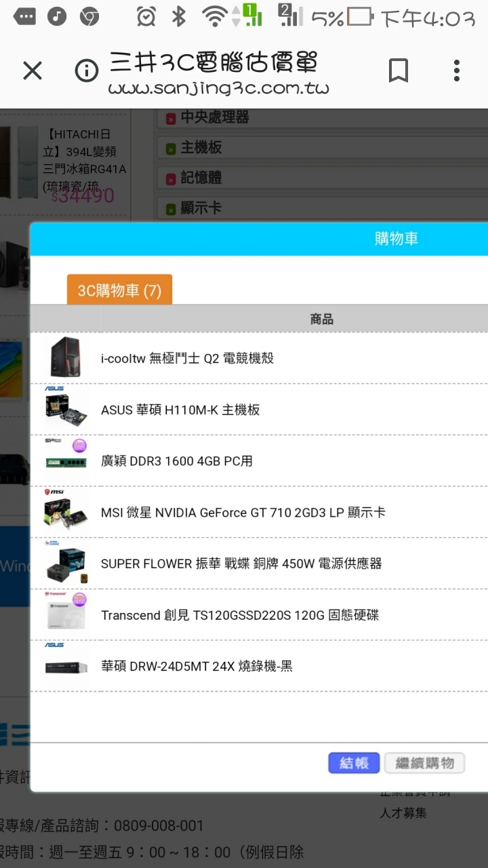Tap the alarm clock status icon

[x=145, y=16]
